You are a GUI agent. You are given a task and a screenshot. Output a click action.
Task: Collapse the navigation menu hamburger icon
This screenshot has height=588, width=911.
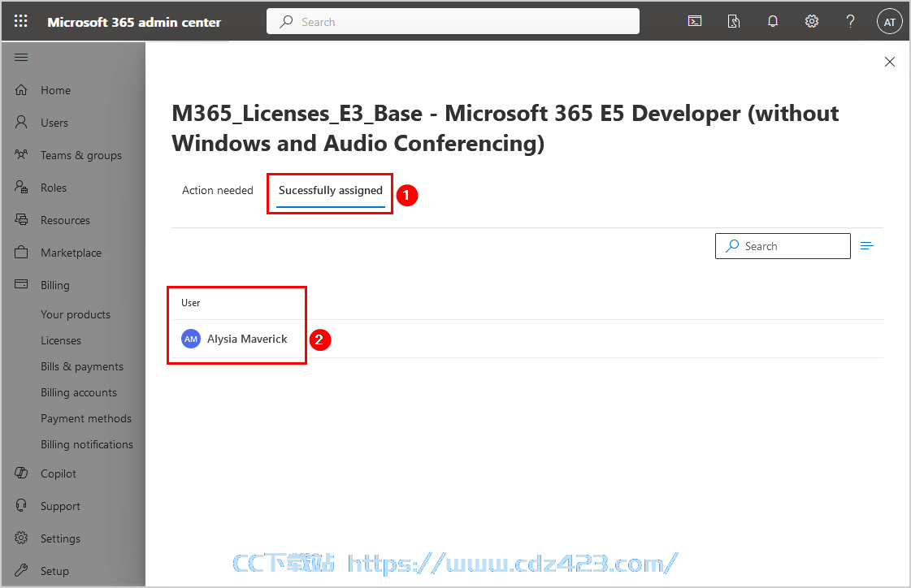coord(21,57)
